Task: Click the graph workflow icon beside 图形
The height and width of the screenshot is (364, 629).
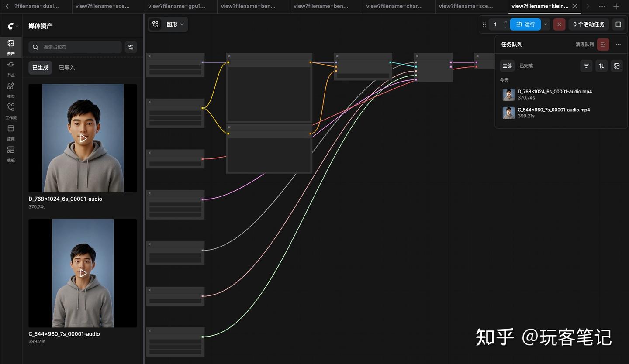Action: click(x=156, y=24)
